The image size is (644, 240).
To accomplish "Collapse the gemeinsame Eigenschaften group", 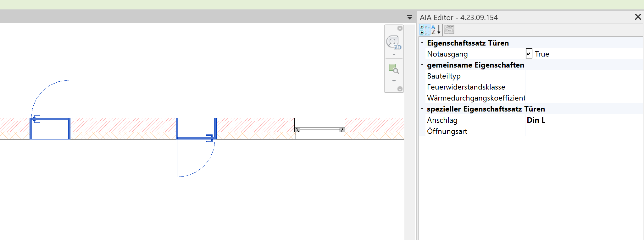I will click(422, 65).
